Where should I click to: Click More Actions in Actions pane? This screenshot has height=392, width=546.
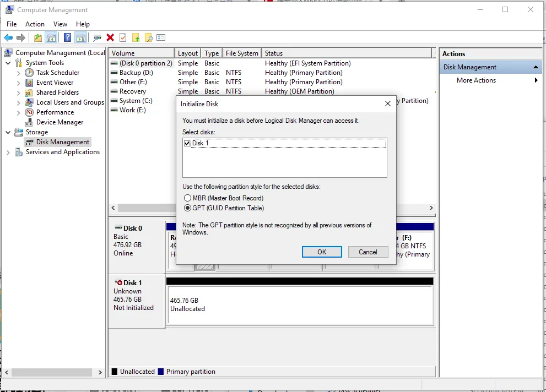pos(476,80)
